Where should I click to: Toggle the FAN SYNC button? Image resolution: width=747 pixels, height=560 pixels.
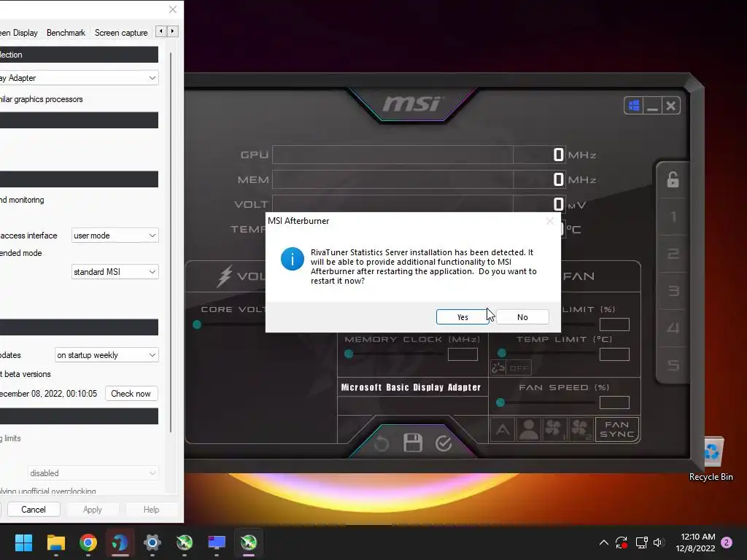tap(617, 429)
